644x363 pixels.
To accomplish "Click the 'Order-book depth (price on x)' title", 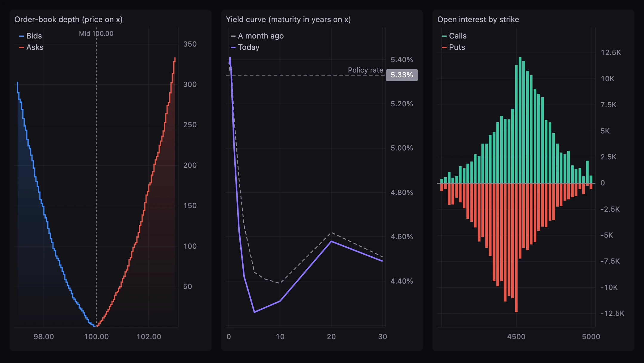I will pos(69,19).
